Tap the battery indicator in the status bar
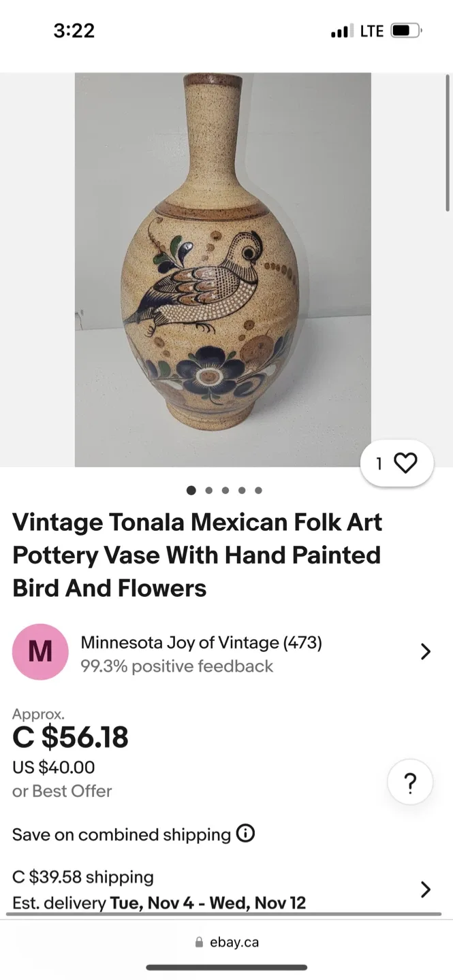Image resolution: width=453 pixels, height=980 pixels. 405,30
